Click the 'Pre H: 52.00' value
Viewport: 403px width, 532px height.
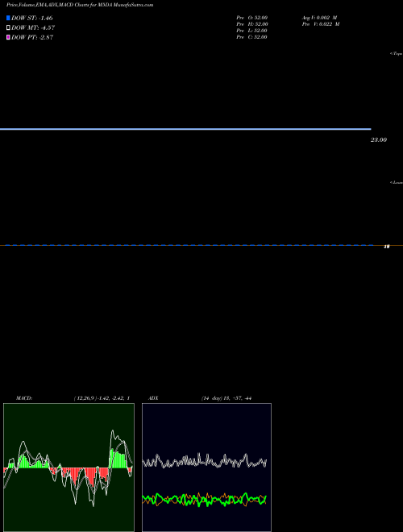coord(252,24)
